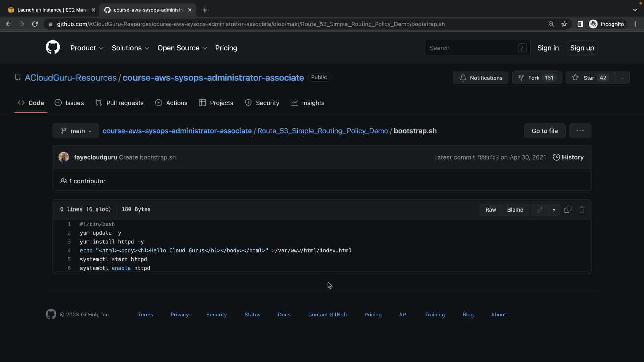Bookmark this page with star icon

[x=564, y=24]
